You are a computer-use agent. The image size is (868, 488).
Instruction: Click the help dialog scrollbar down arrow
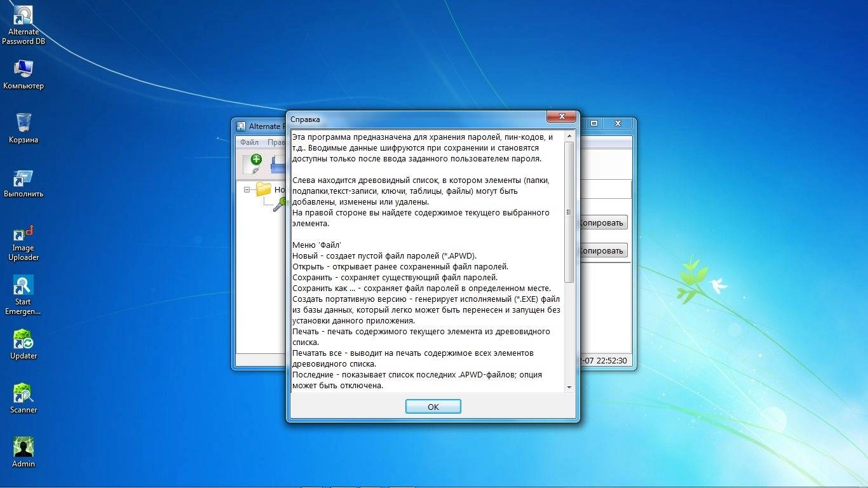(x=569, y=387)
